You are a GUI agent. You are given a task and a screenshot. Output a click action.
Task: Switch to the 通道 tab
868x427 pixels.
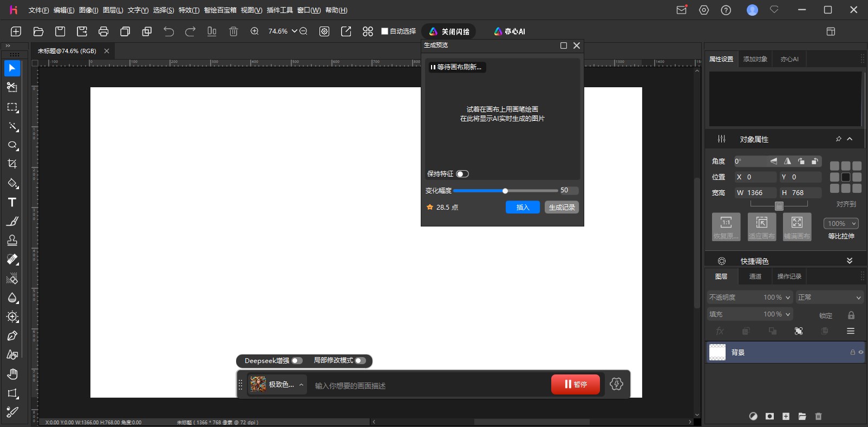point(755,276)
